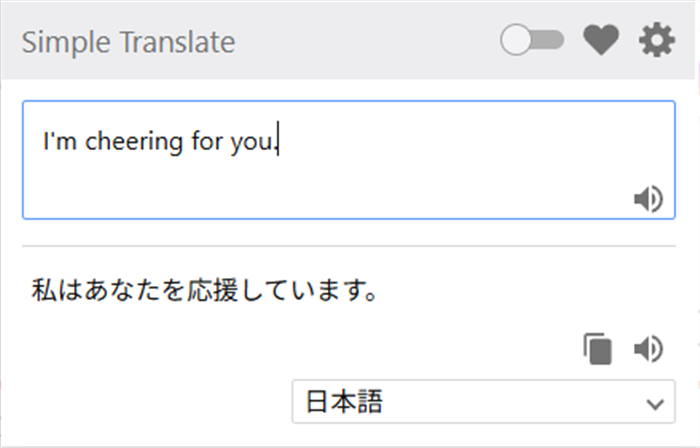The height and width of the screenshot is (448, 700).
Task: Toggle the translation enable switch
Action: point(532,41)
